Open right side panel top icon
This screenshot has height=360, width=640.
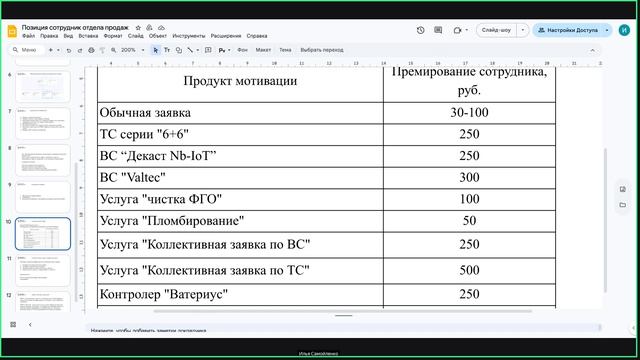[622, 189]
